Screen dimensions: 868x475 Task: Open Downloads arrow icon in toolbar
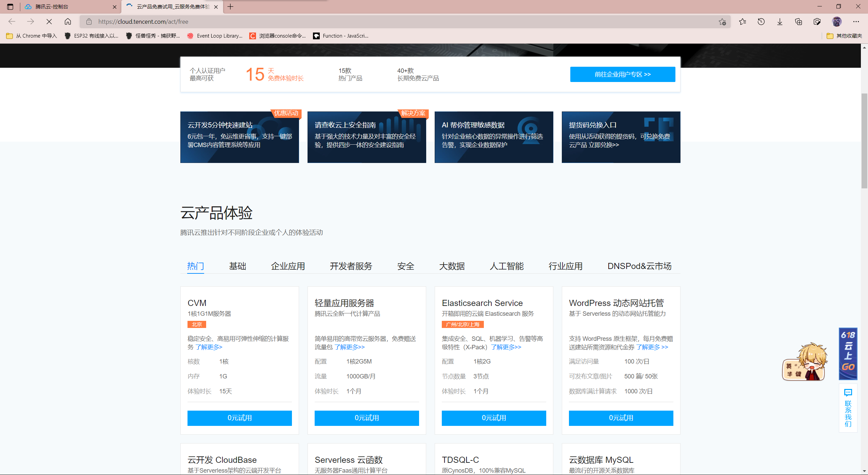pyautogui.click(x=780, y=22)
